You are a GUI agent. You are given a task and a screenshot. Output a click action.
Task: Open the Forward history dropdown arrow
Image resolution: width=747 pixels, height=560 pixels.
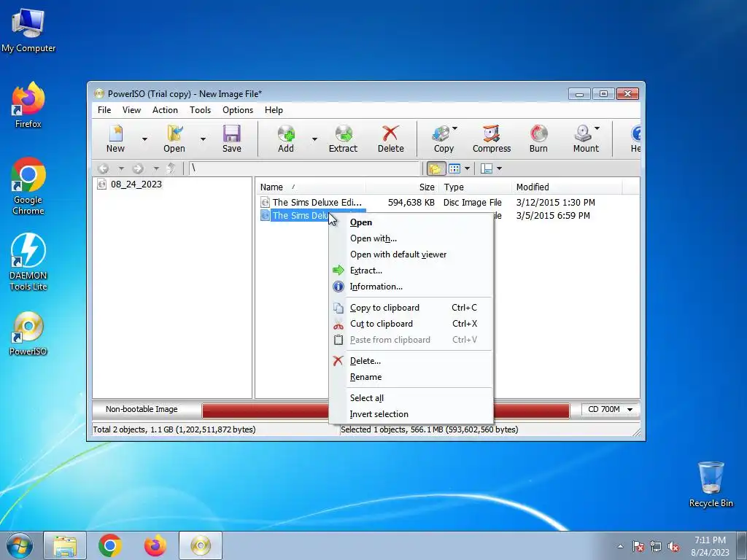tap(156, 168)
